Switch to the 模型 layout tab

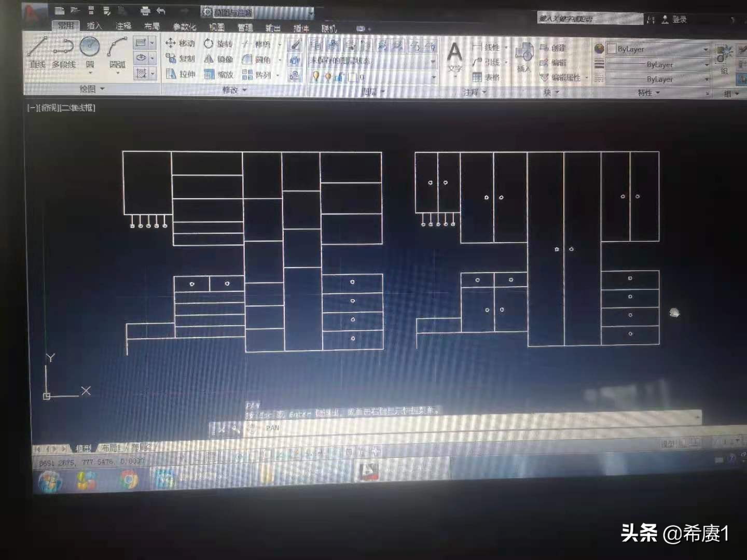pyautogui.click(x=84, y=448)
